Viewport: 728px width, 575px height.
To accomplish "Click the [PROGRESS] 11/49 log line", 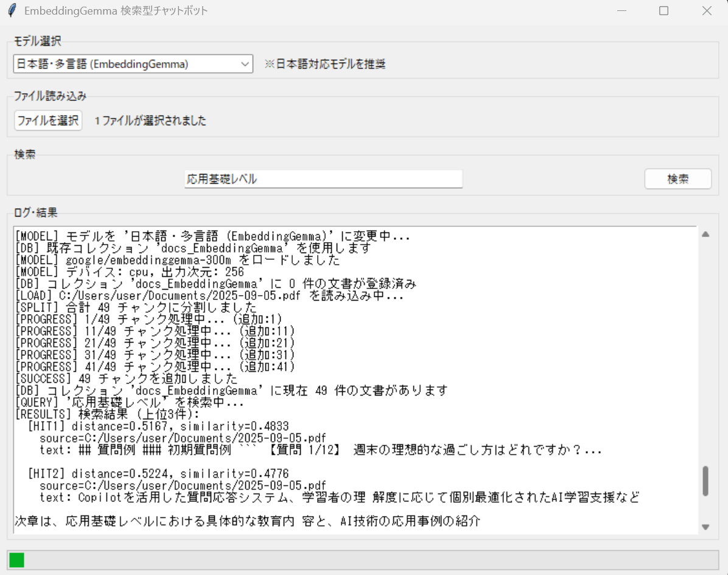I will [x=155, y=331].
